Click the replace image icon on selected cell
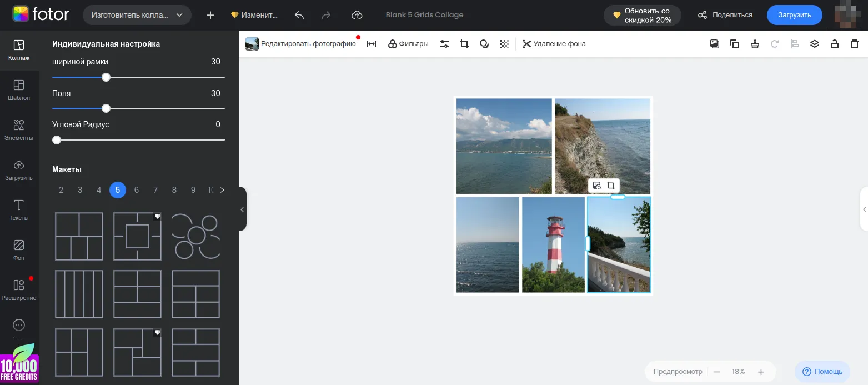 (x=596, y=186)
